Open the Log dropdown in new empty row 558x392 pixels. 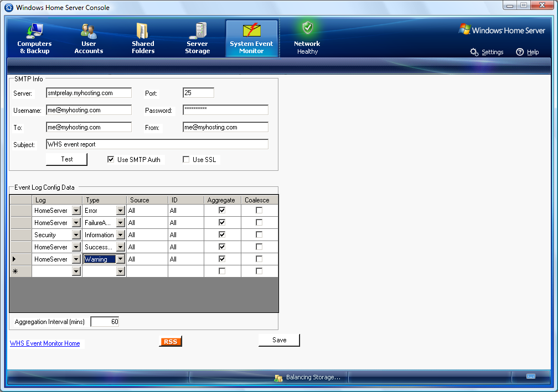(76, 271)
